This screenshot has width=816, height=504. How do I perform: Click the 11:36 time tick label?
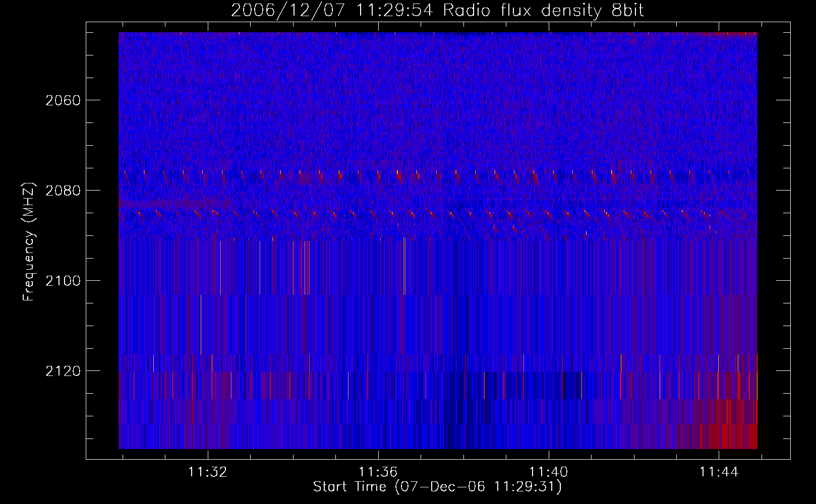(378, 472)
